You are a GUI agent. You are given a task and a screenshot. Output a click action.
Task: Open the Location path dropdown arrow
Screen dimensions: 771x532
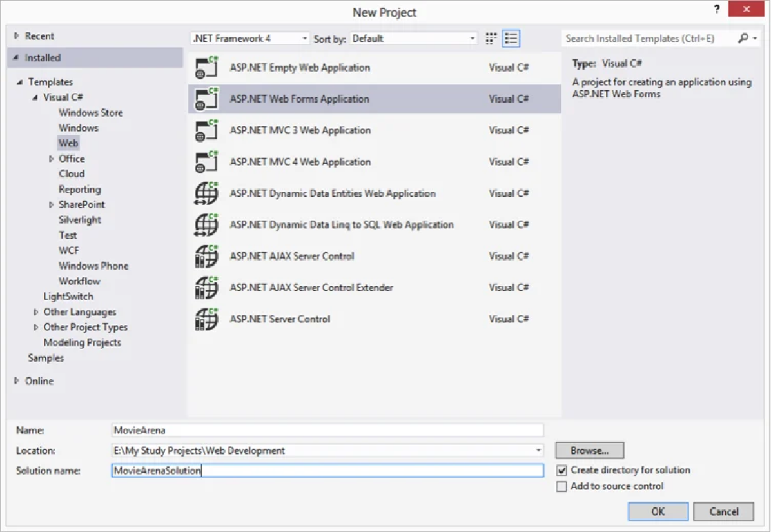pos(538,450)
